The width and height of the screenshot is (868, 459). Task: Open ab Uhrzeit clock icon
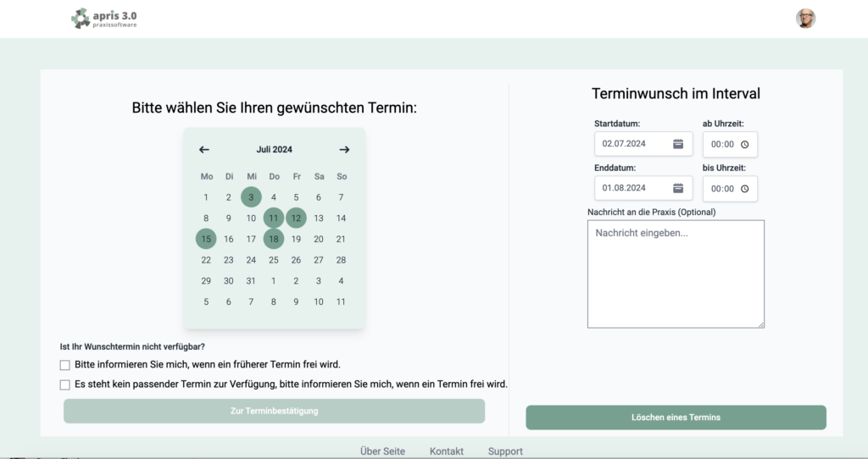pyautogui.click(x=744, y=144)
